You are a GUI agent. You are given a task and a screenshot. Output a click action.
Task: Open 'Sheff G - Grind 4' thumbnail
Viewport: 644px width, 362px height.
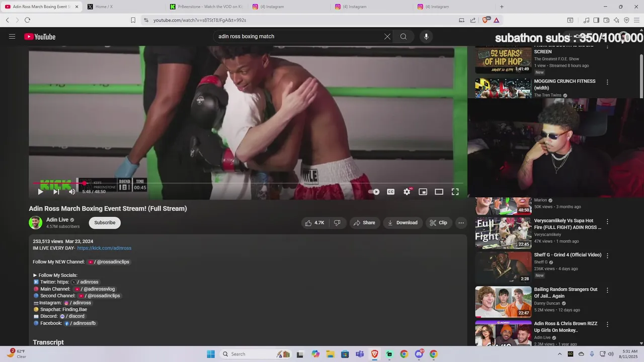click(x=503, y=267)
